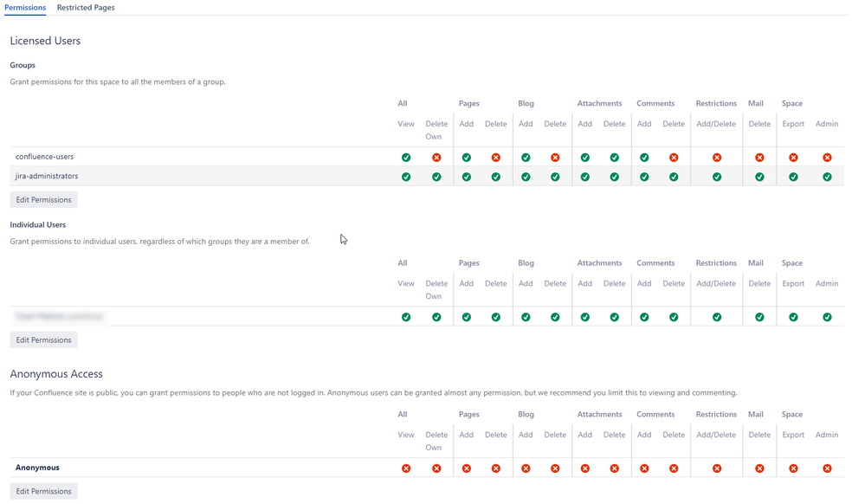Click confluence-users Restrictions Add/Delete red cross

click(x=717, y=158)
